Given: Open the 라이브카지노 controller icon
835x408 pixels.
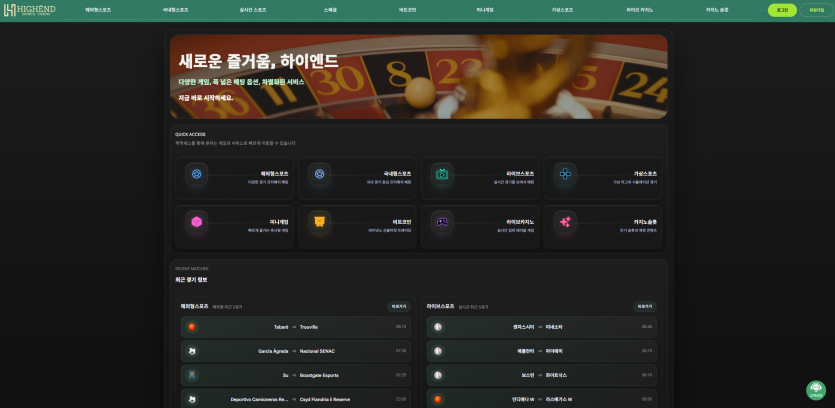Looking at the screenshot, I should (443, 222).
